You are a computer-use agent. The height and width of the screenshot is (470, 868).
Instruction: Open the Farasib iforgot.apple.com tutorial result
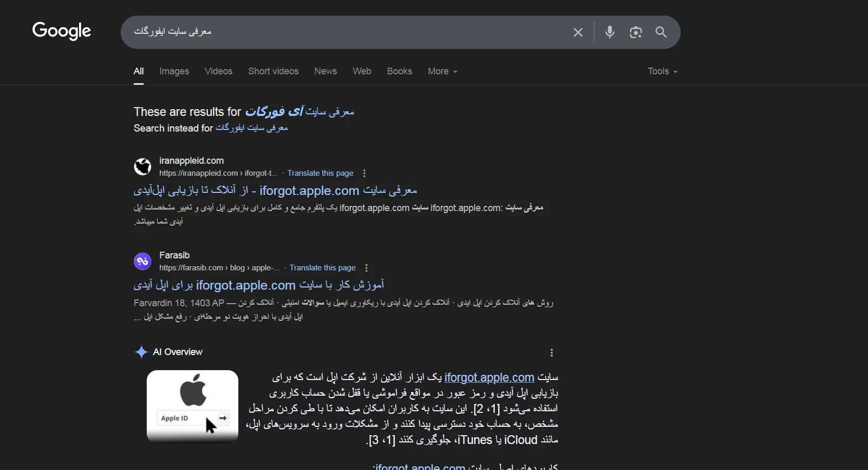click(259, 285)
